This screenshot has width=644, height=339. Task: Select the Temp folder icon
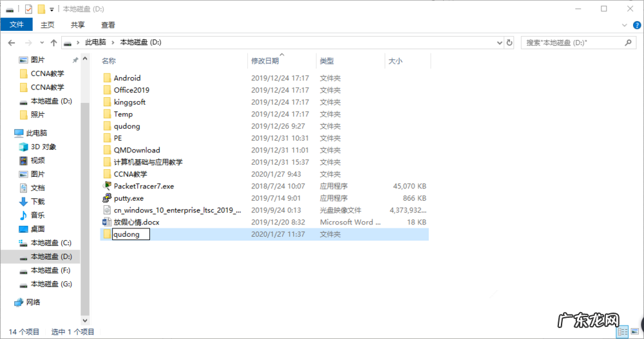107,114
